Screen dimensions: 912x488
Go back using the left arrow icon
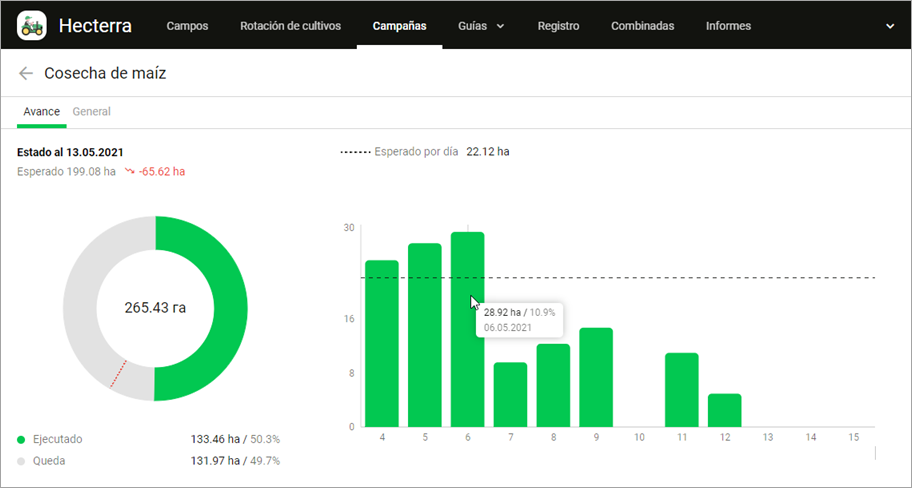coord(26,74)
